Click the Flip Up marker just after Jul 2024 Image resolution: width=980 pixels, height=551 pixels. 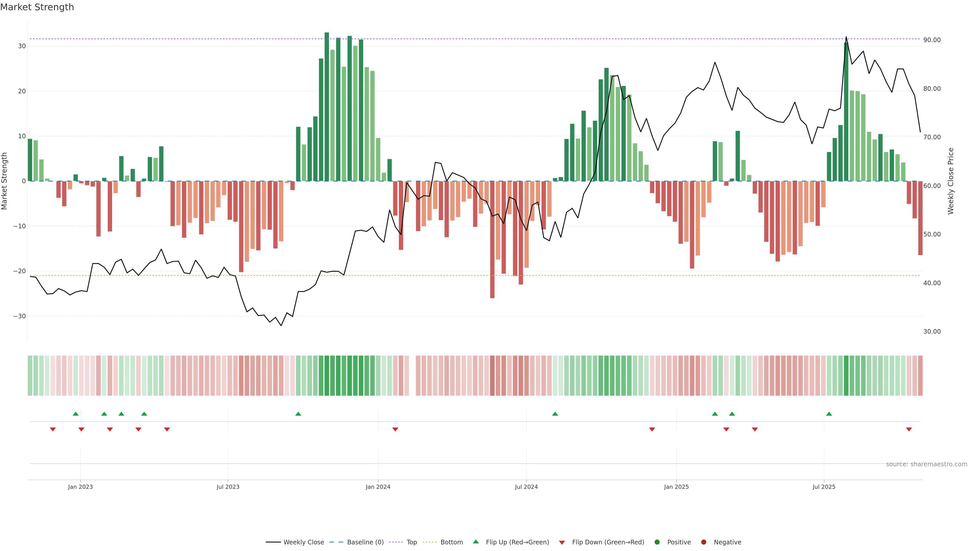[x=555, y=414]
